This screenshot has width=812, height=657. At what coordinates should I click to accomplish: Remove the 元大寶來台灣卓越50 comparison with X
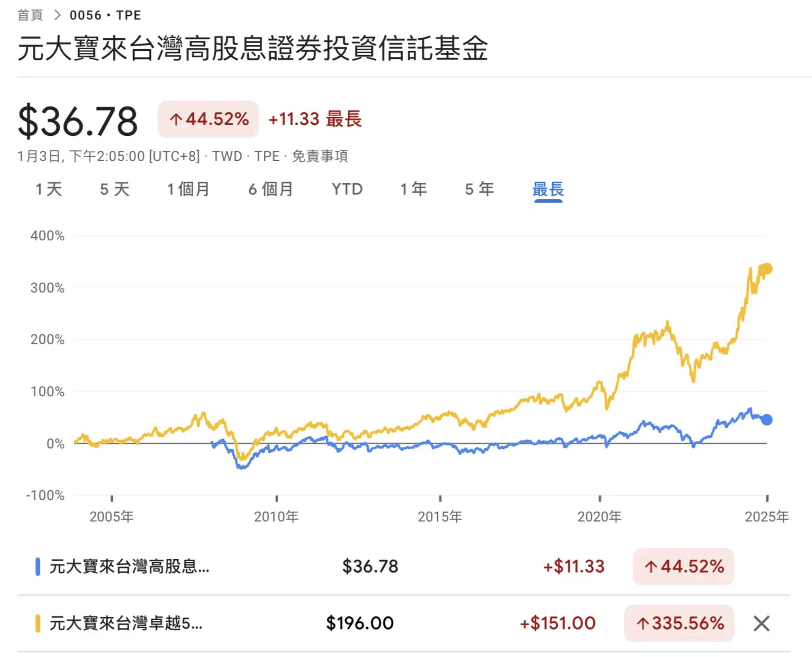(x=761, y=623)
